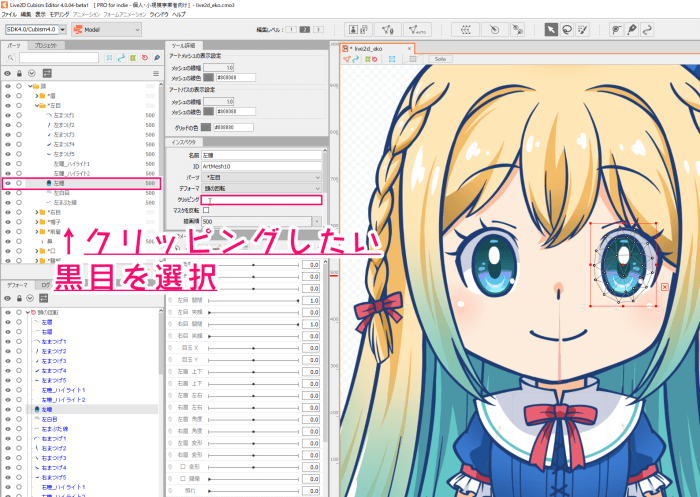
Task: Switch to the プロジェクト tab
Action: pos(46,45)
